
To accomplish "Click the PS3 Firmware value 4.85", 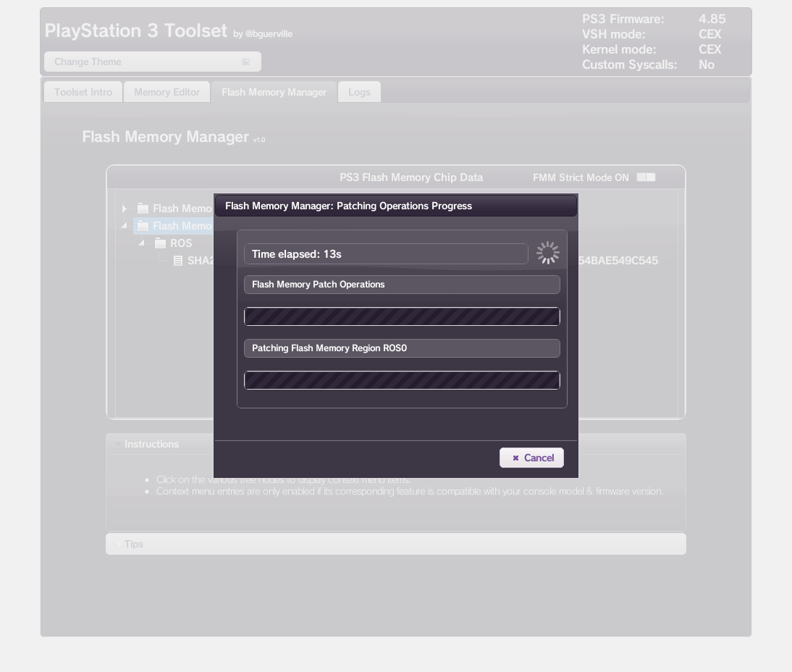I will click(712, 20).
